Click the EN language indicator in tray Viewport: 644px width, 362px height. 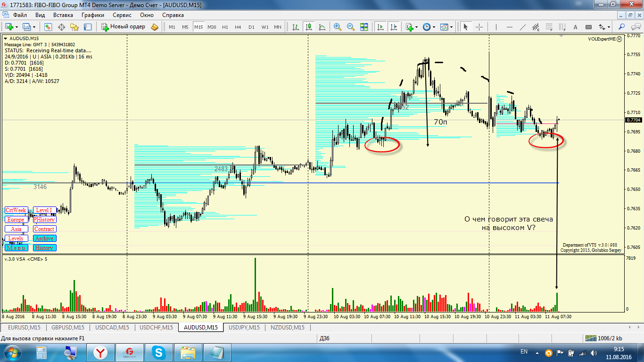[x=524, y=352]
